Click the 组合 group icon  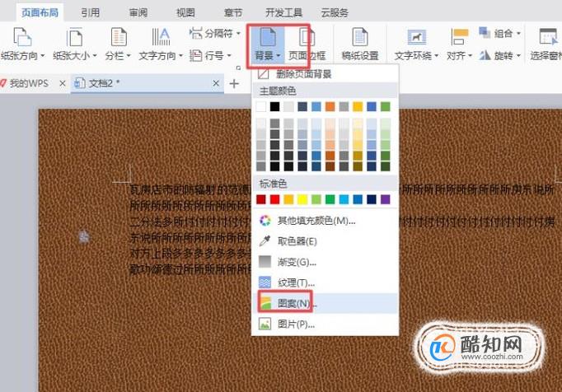[485, 33]
